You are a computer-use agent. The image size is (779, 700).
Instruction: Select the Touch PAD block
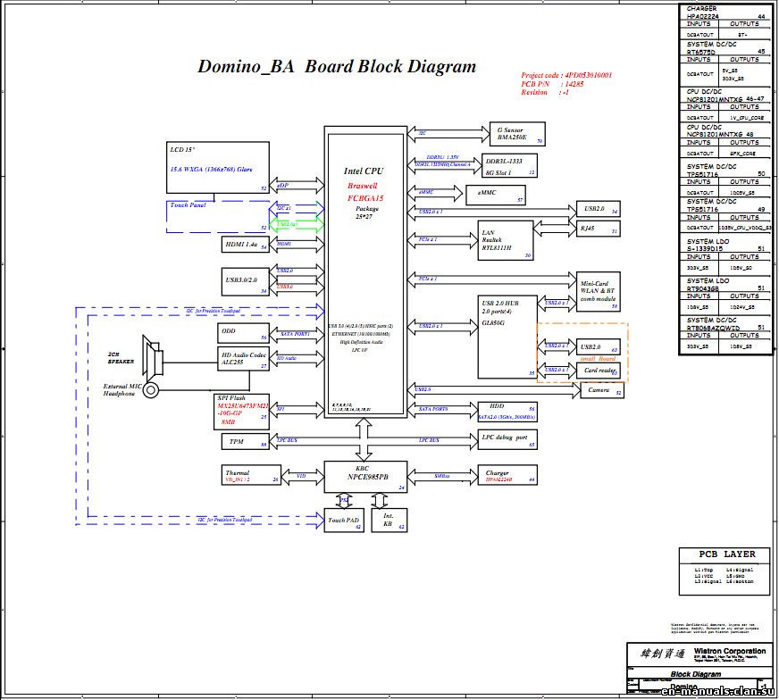344,521
